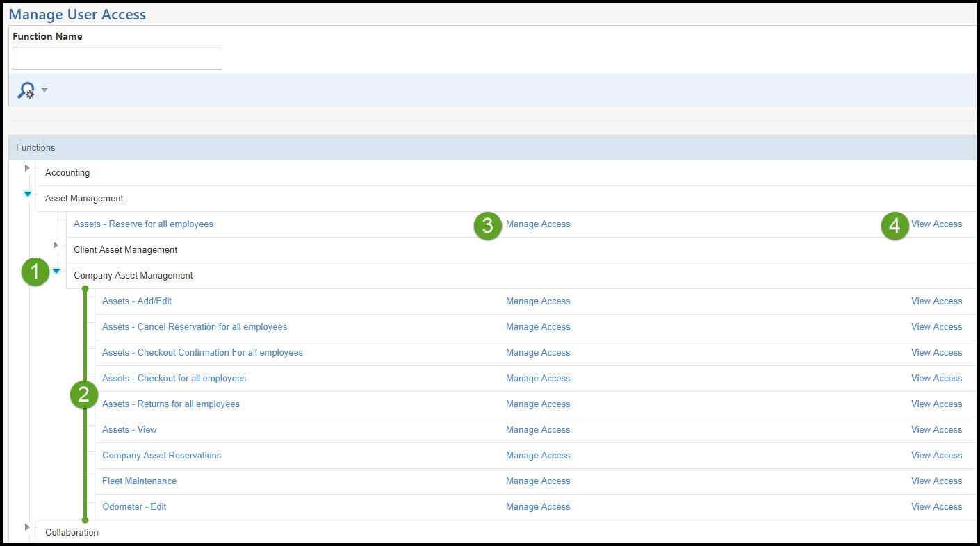Type in the Function Name field
The image size is (980, 546).
117,58
